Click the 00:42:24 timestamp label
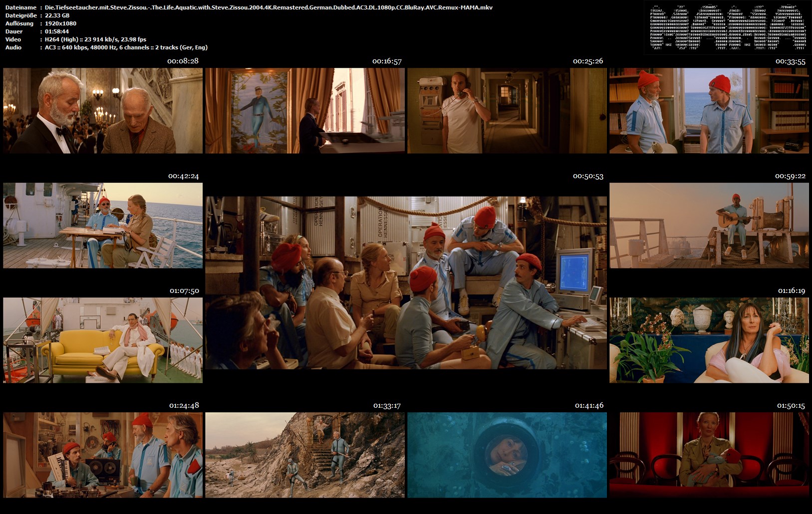 [183, 176]
